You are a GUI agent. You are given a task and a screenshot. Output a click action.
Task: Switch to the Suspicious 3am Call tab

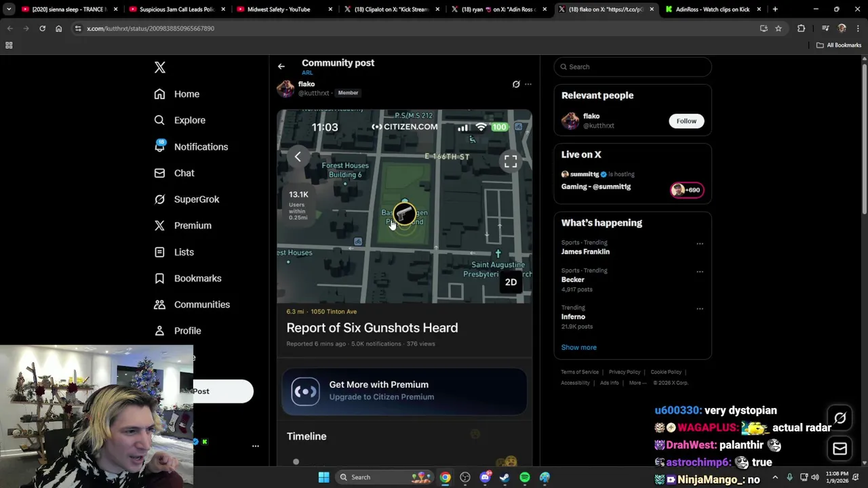(176, 9)
